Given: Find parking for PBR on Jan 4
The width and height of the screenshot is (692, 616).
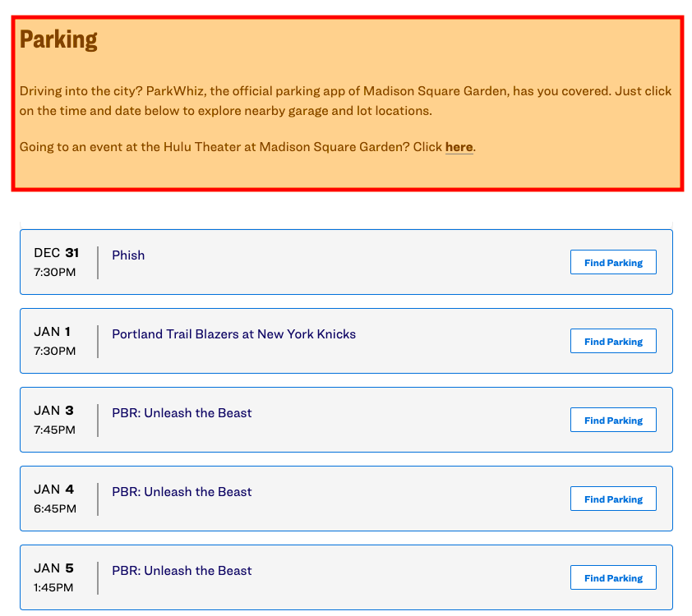Looking at the screenshot, I should tap(613, 499).
